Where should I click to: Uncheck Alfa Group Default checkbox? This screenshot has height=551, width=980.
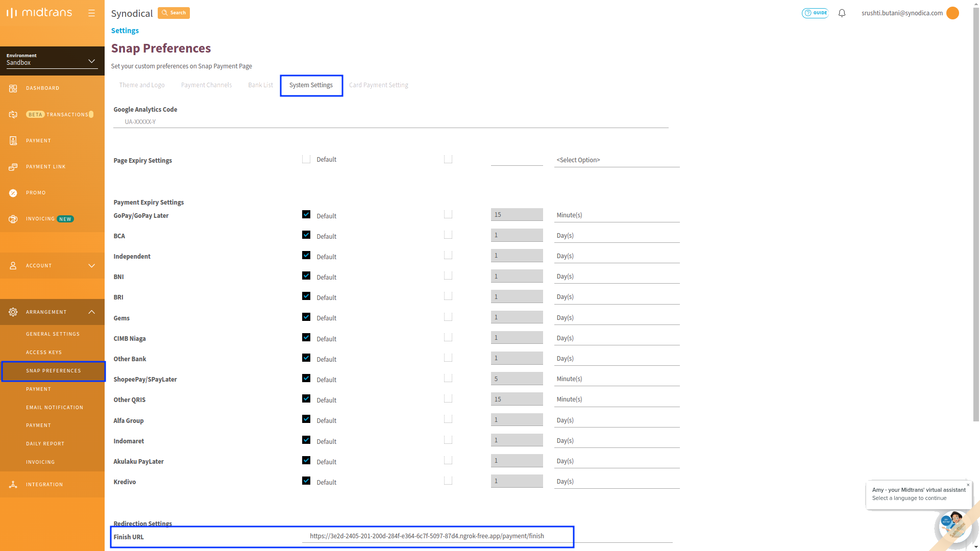point(306,419)
